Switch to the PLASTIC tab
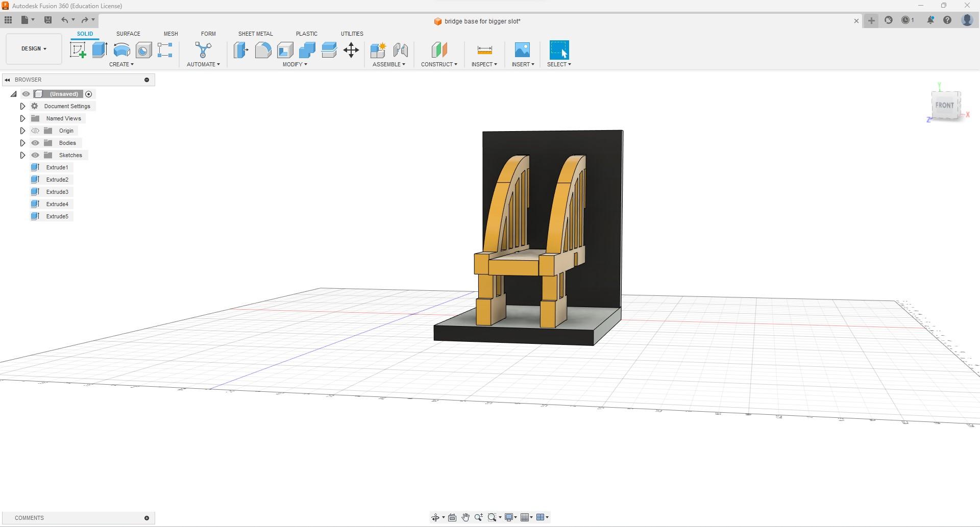This screenshot has height=527, width=980. coord(307,34)
